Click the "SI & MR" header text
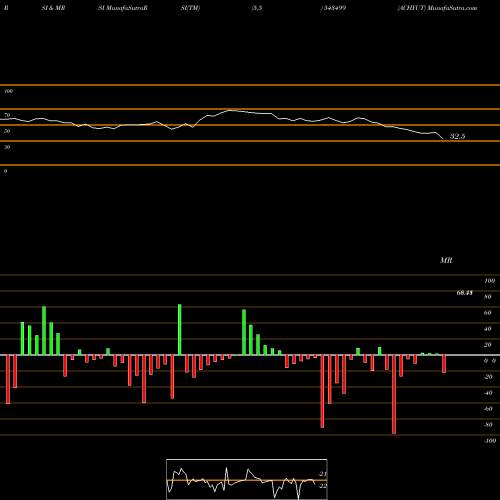 [53, 8]
